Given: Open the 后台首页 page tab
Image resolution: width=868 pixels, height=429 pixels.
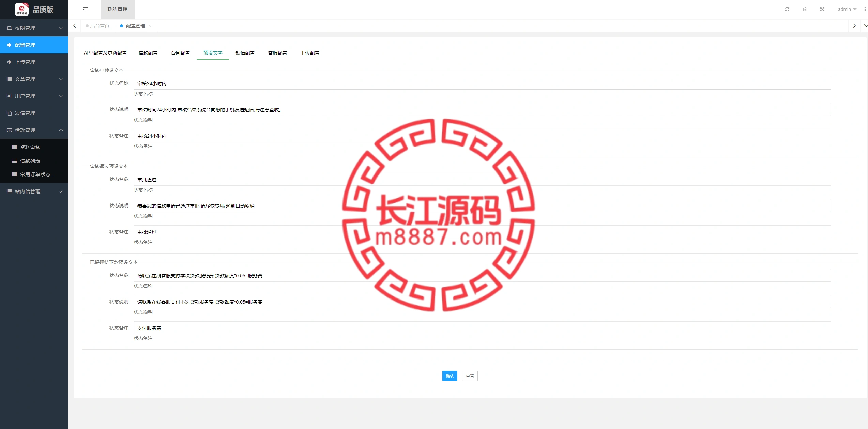Looking at the screenshot, I should click(98, 26).
